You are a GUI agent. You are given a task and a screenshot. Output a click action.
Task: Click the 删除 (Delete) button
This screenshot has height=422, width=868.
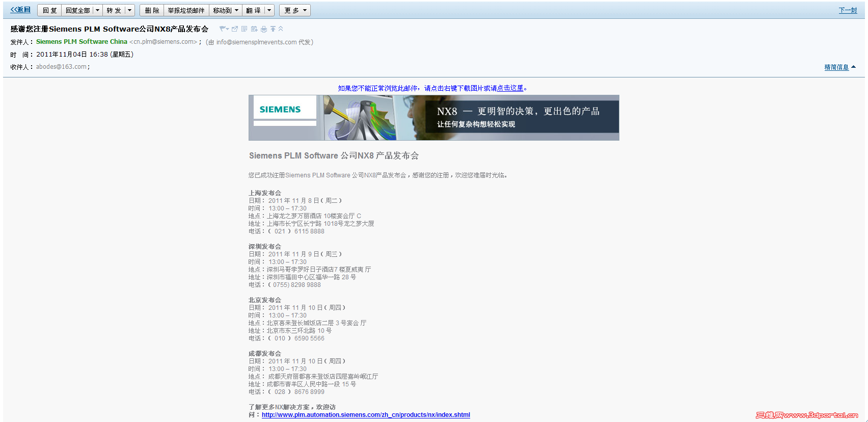point(152,10)
